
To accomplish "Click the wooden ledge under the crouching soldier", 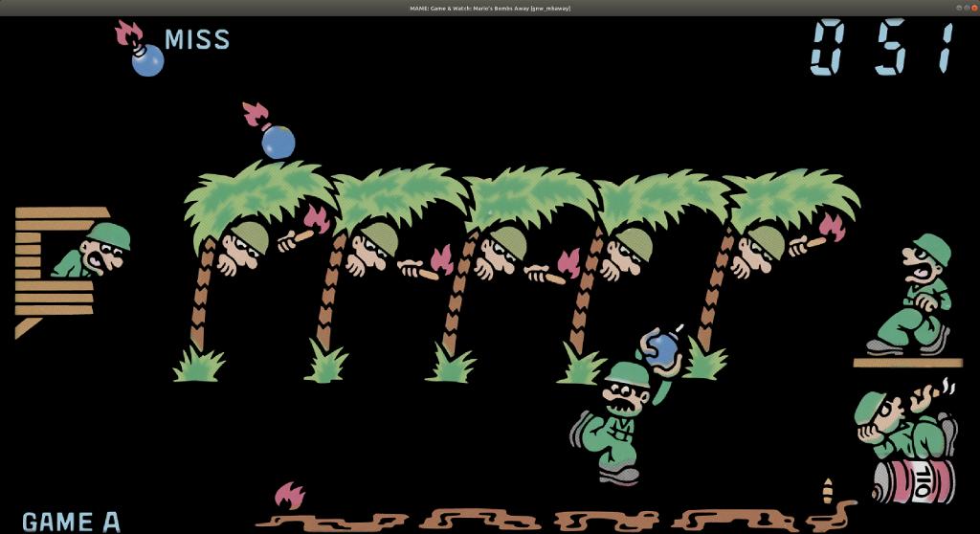I will point(907,364).
